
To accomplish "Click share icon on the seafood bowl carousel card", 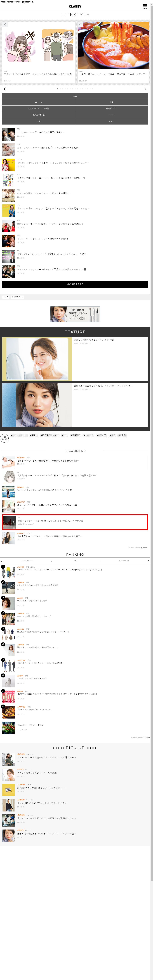I will coord(80,25).
